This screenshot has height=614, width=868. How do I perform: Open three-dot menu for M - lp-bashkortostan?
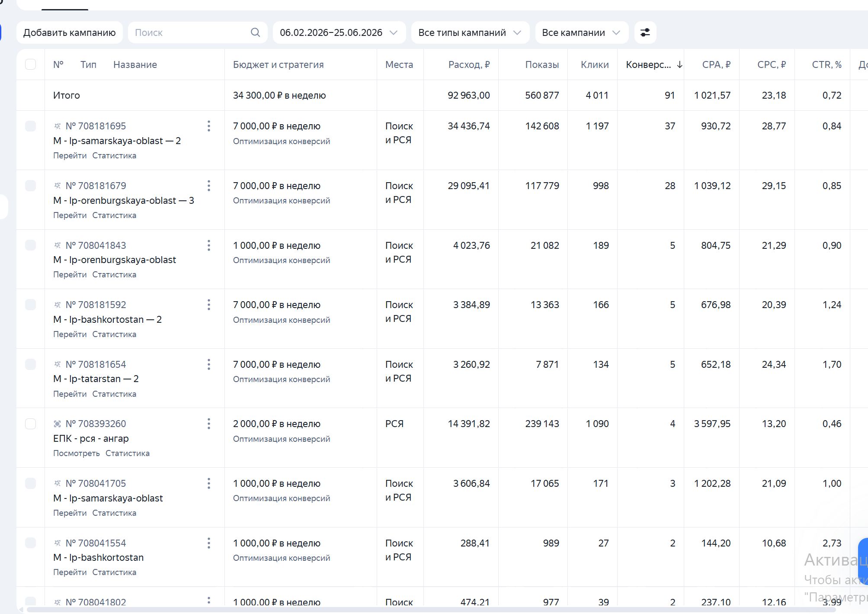coord(209,543)
